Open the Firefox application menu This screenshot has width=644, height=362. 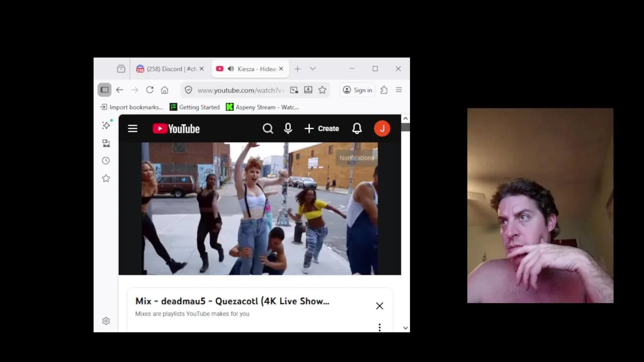[398, 90]
